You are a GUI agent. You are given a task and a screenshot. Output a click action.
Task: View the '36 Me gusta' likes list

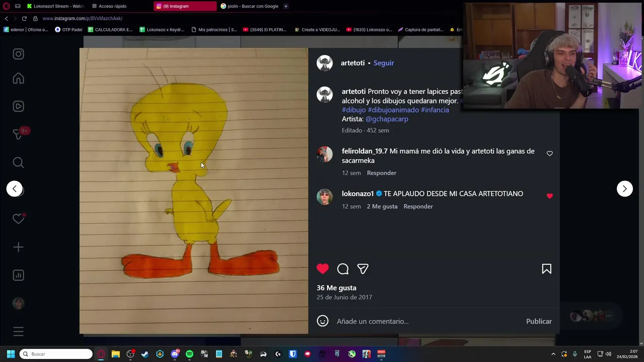click(x=337, y=288)
